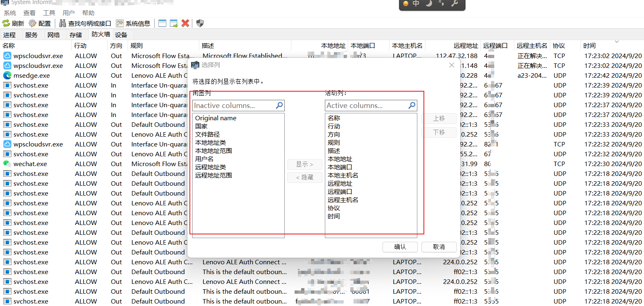The height and width of the screenshot is (306, 644).
Task: Click the 下移 button
Action: point(439,133)
